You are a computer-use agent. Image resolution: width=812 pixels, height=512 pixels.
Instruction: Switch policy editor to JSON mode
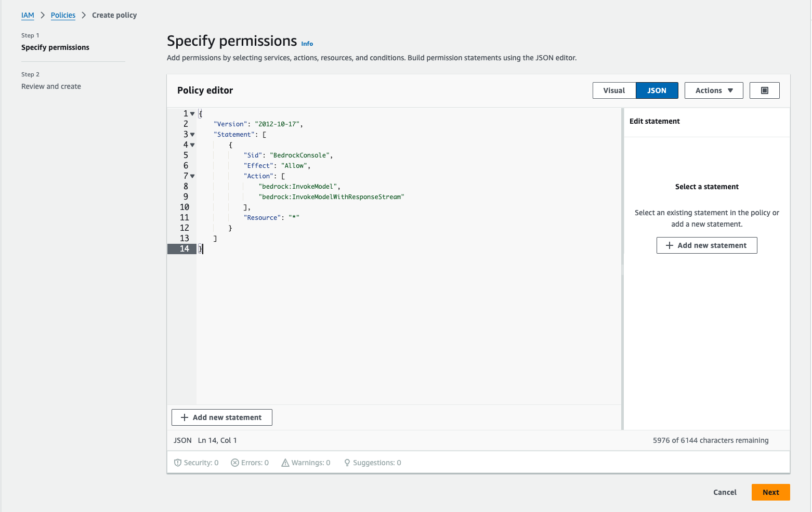(657, 90)
